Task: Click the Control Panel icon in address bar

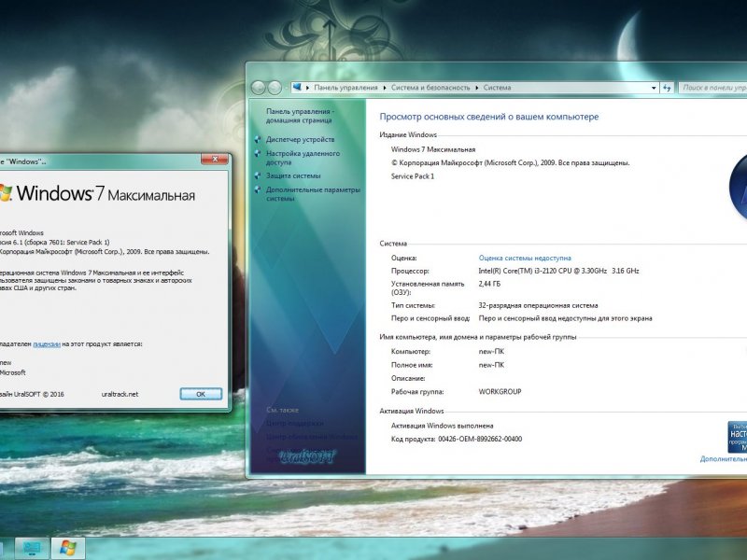Action: pos(297,87)
